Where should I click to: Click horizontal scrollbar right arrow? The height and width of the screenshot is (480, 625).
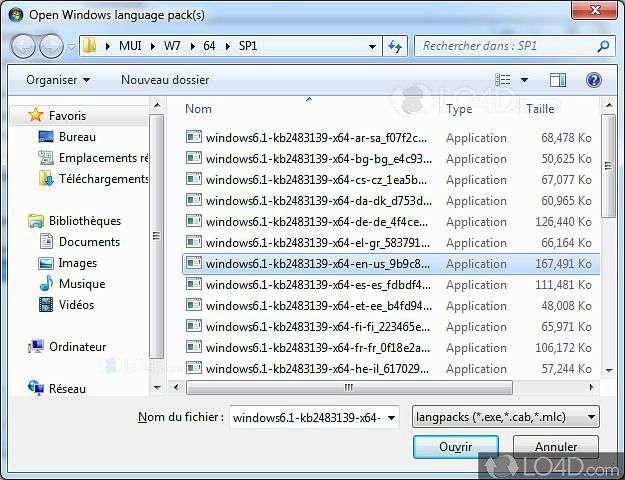[x=591, y=387]
